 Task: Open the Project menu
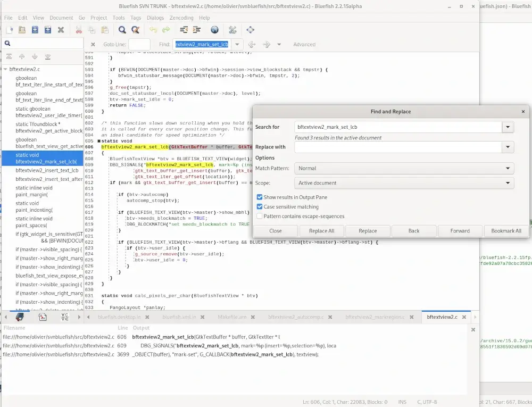click(99, 18)
